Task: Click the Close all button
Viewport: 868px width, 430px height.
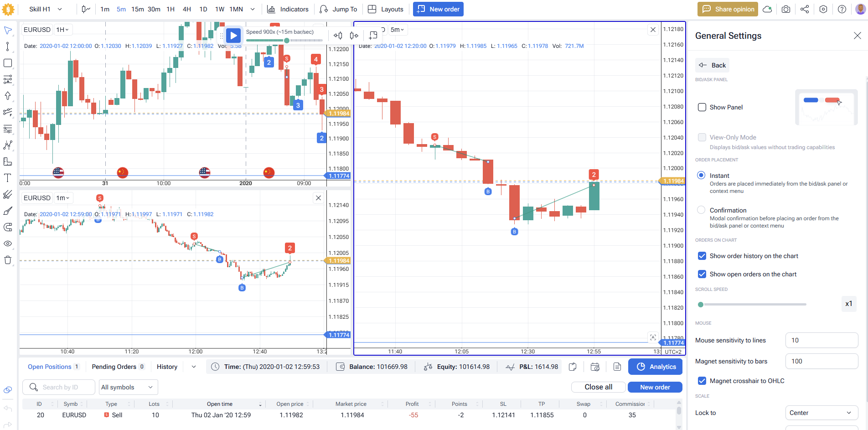Action: pyautogui.click(x=598, y=387)
